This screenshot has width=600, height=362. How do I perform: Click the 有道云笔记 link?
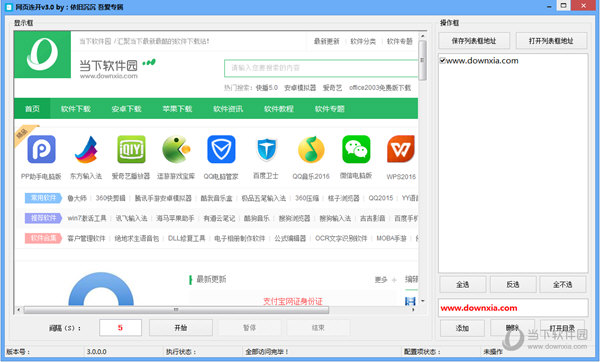click(219, 218)
